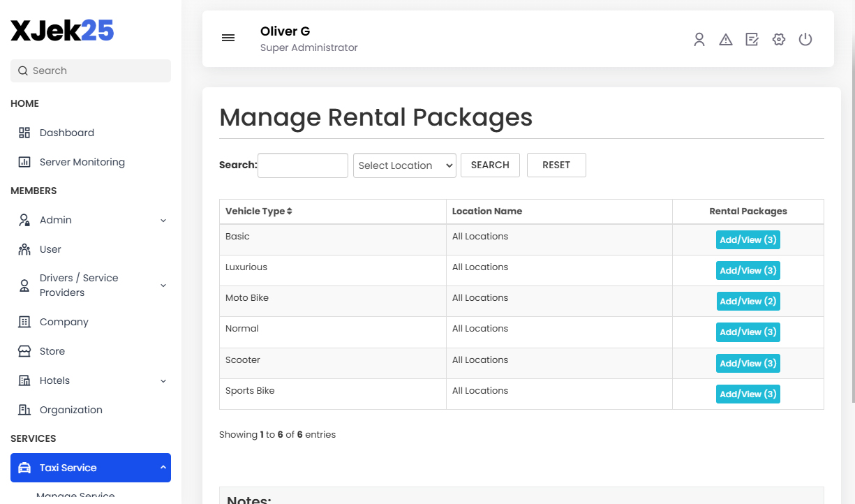The image size is (855, 504).
Task: Click the edit-document icon in the header
Action: coord(752,39)
